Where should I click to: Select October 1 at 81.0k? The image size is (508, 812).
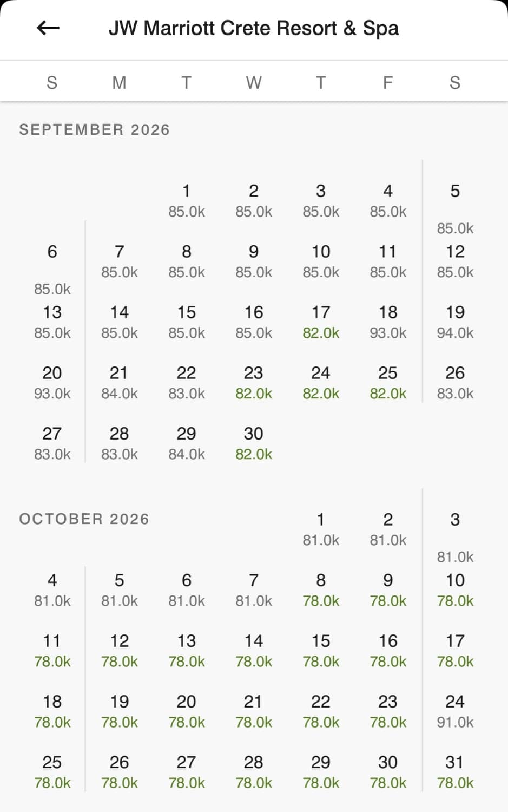(x=321, y=529)
